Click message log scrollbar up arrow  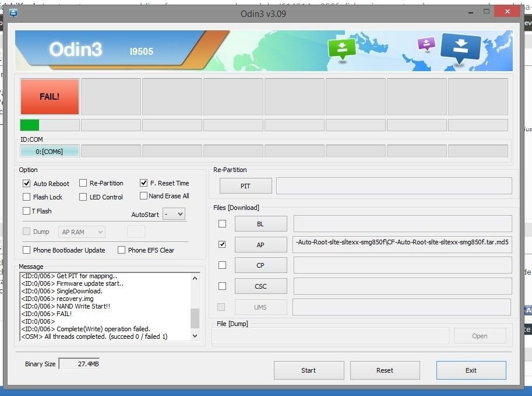[x=195, y=279]
